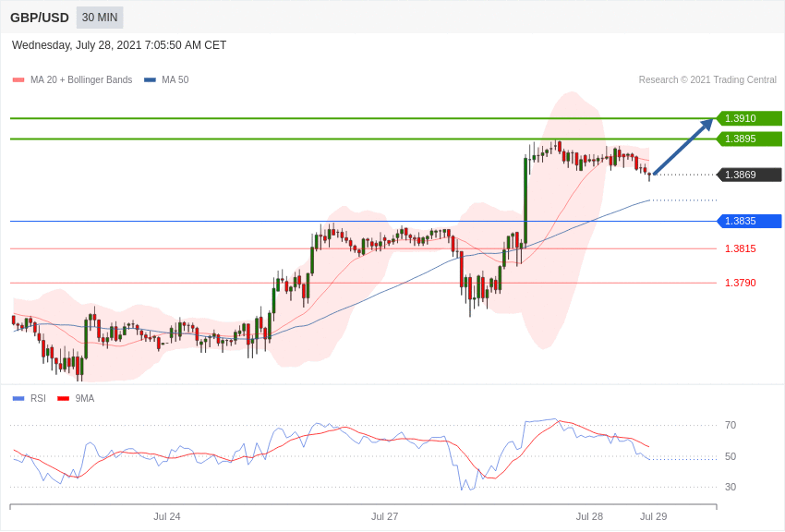
Task: Click the 1.3835 pivot price tag
Action: tap(750, 221)
